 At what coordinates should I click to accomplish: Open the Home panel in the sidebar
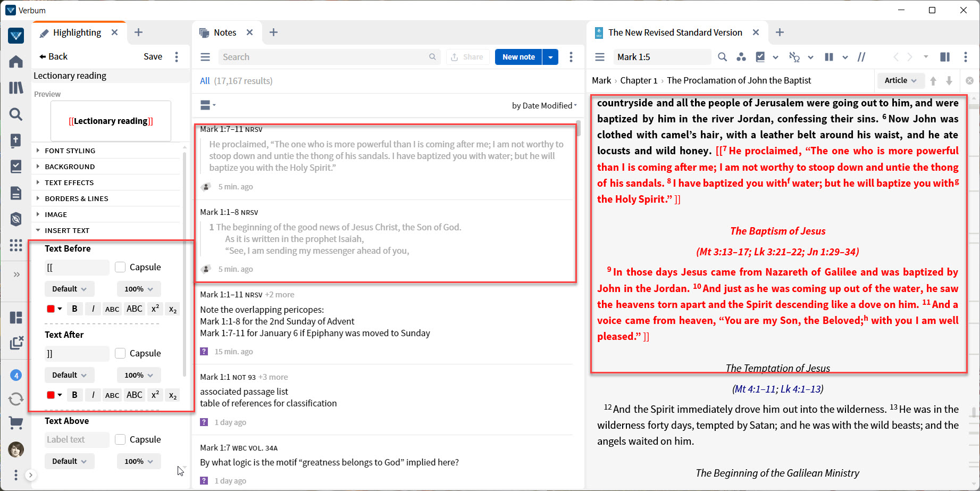16,61
